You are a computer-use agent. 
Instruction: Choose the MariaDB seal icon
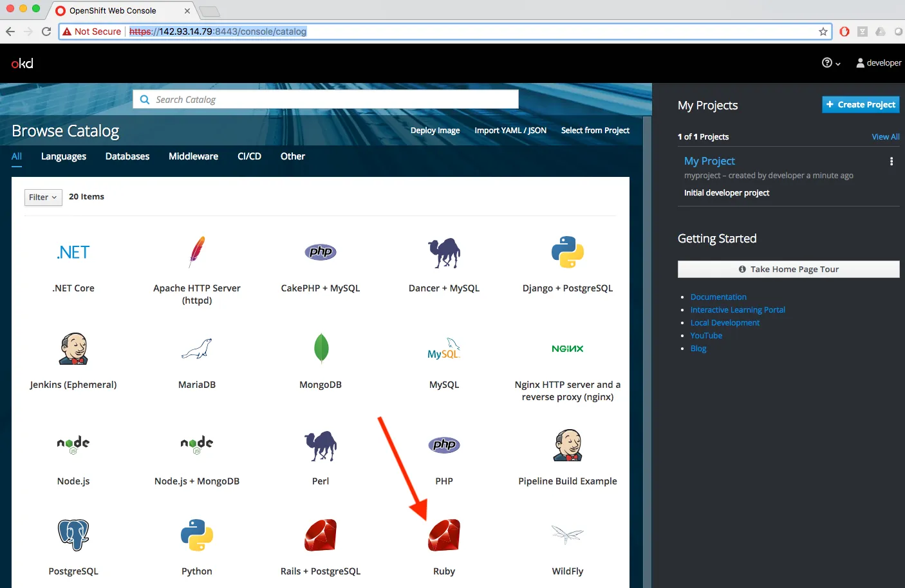pos(197,349)
